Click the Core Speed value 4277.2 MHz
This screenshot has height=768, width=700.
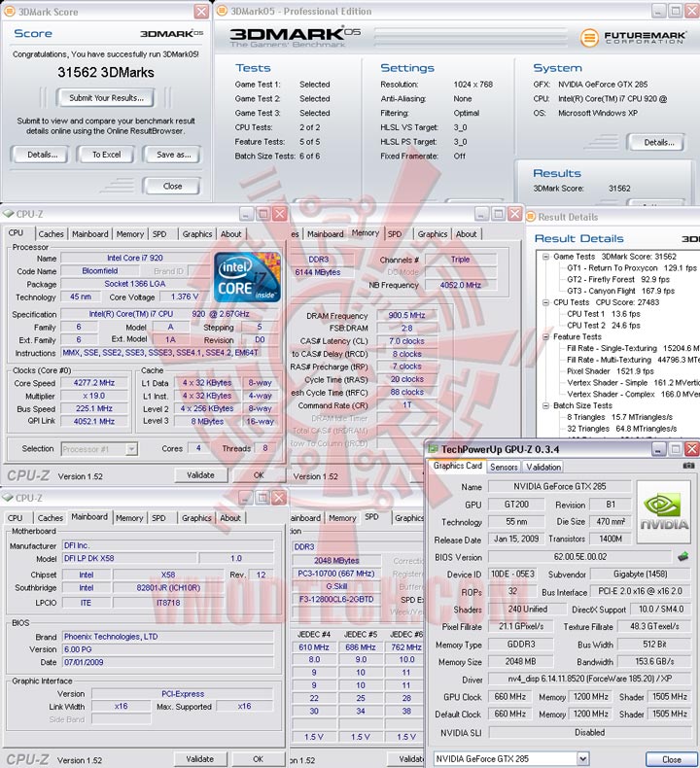tap(94, 382)
